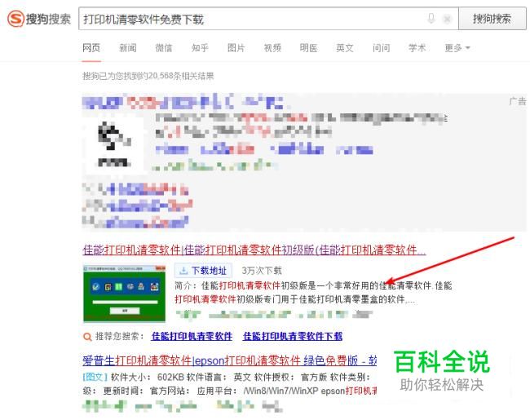Click the 3万次下载 count text
This screenshot has height=420, width=530.
click(x=262, y=271)
